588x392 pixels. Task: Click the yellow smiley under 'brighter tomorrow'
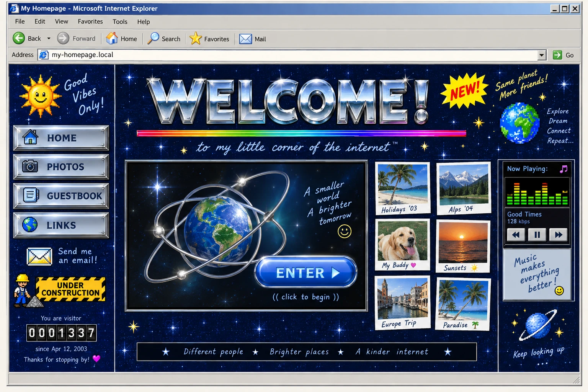point(345,231)
